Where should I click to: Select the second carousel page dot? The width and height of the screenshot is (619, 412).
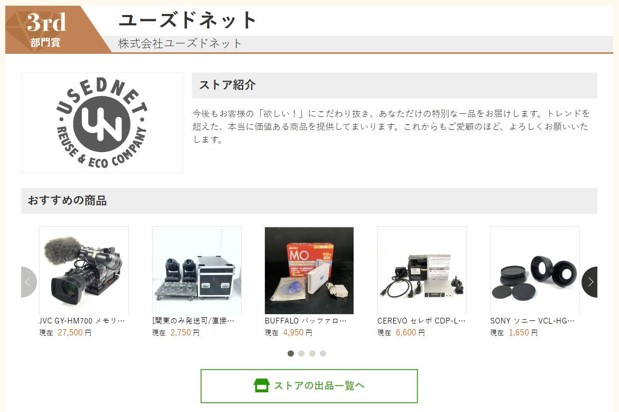pyautogui.click(x=301, y=353)
